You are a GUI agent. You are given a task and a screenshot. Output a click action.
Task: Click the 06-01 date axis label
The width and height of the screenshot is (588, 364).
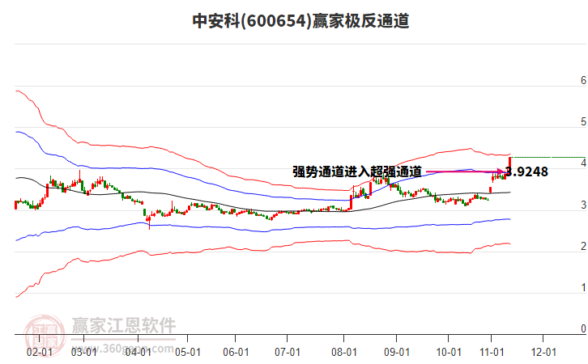pos(236,352)
